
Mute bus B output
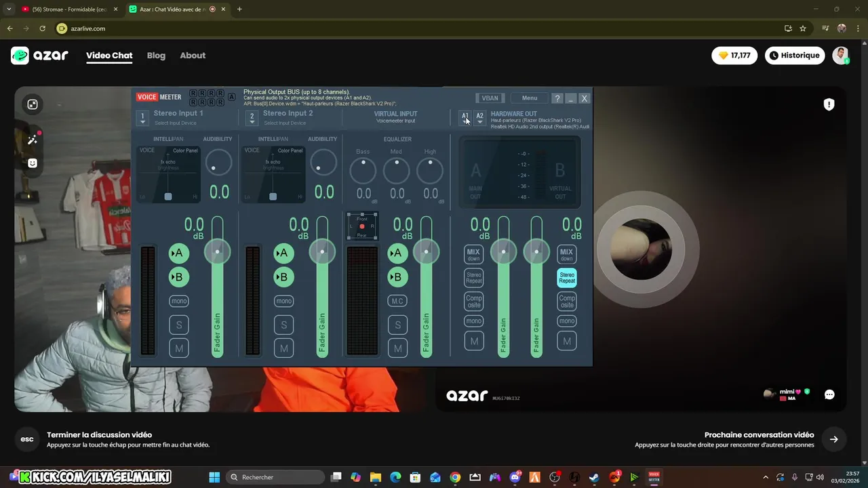coord(566,341)
